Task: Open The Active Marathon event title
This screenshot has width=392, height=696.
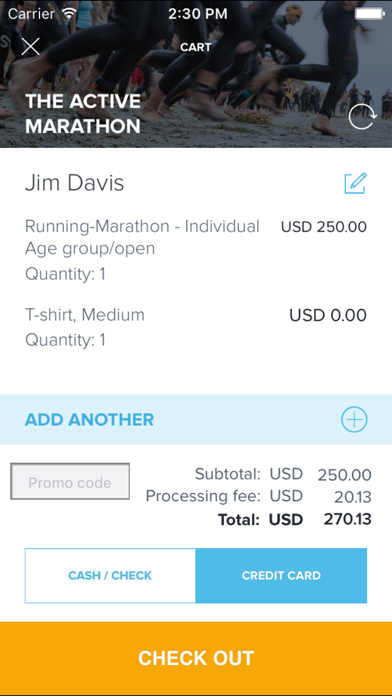Action: (83, 114)
